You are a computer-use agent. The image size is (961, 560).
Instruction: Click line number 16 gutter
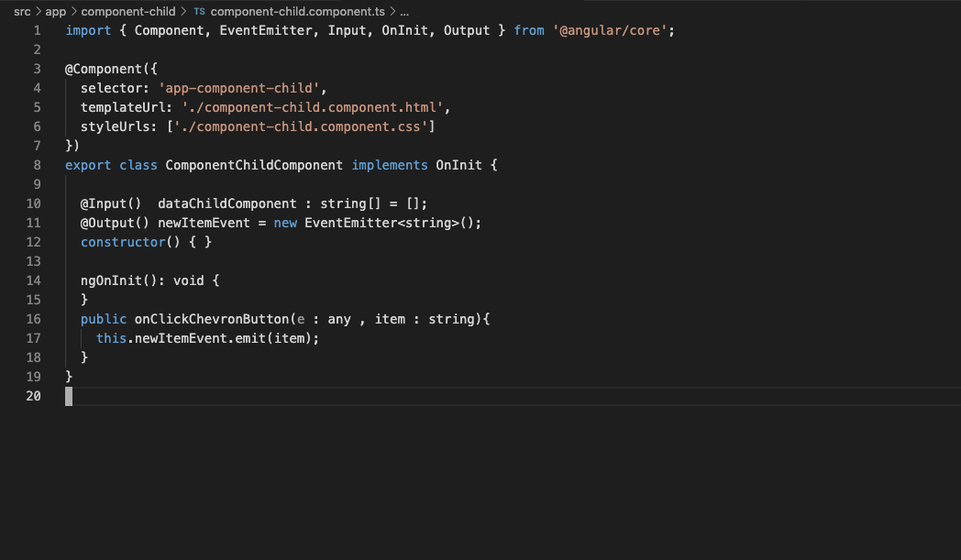[x=33, y=318]
